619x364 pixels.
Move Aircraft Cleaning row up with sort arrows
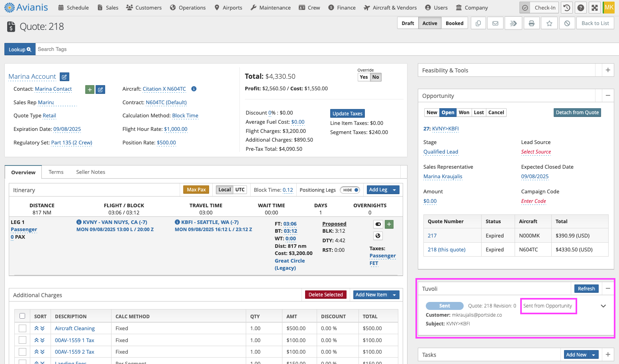click(x=37, y=328)
